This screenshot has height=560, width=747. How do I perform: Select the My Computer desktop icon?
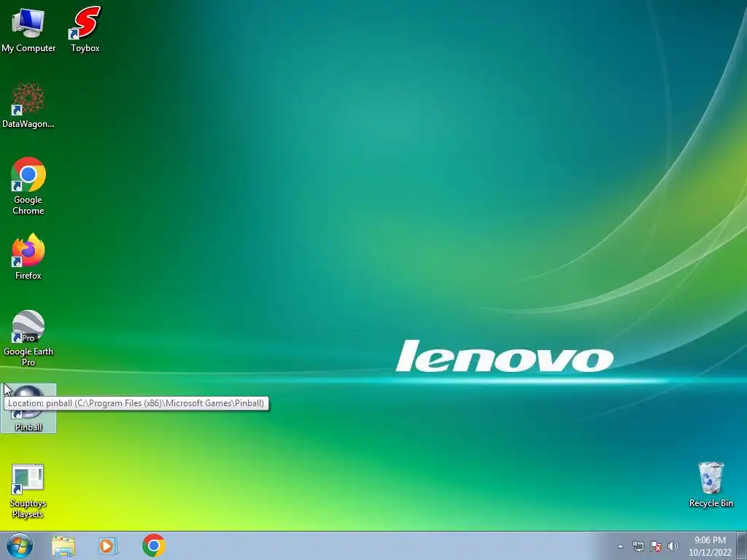[28, 29]
